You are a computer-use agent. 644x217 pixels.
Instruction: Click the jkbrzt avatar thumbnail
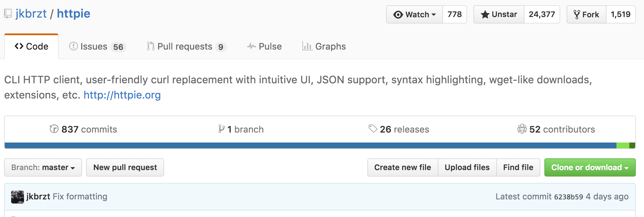click(x=18, y=197)
